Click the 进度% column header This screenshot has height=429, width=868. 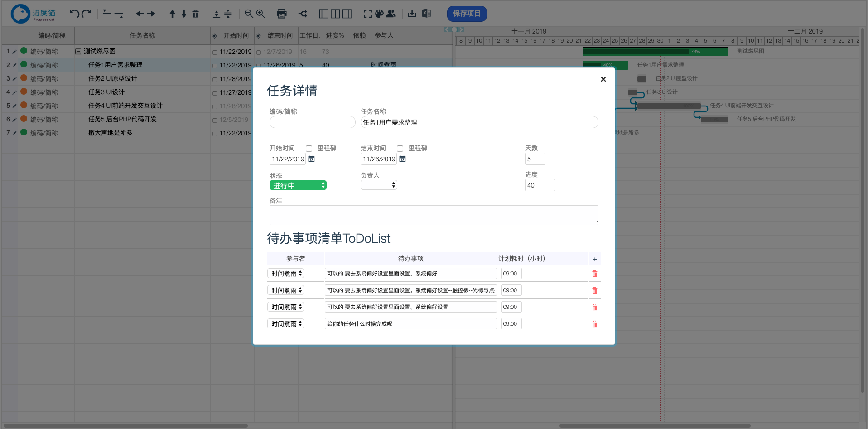tap(335, 35)
